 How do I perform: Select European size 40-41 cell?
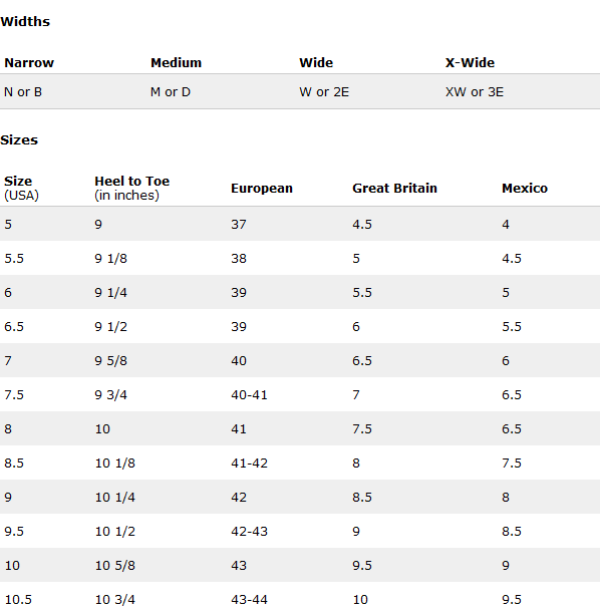point(249,395)
